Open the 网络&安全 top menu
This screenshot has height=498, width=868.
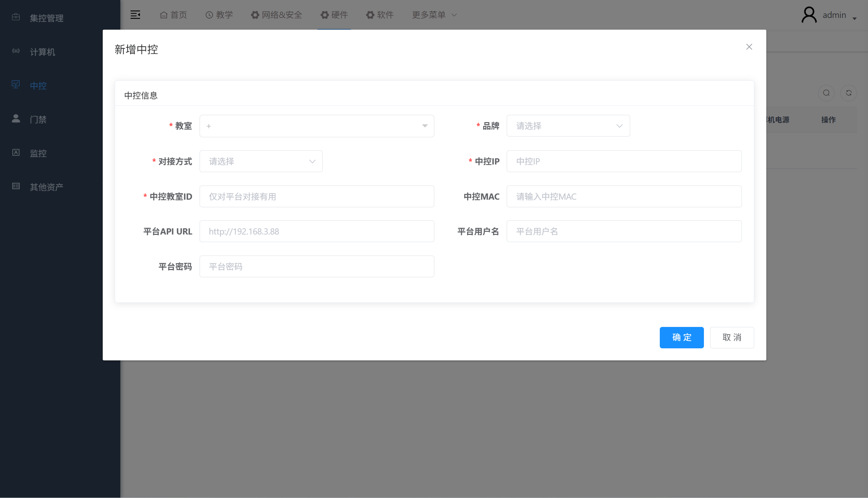(x=276, y=15)
